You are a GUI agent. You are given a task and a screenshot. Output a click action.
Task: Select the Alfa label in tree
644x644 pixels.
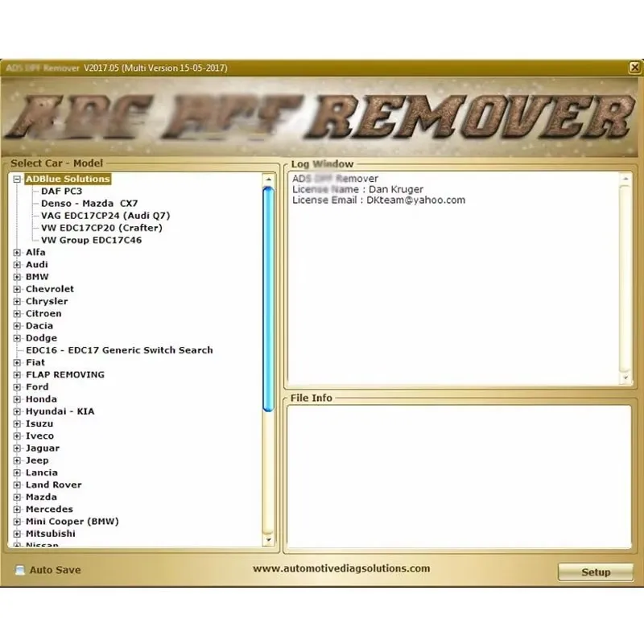tap(35, 253)
